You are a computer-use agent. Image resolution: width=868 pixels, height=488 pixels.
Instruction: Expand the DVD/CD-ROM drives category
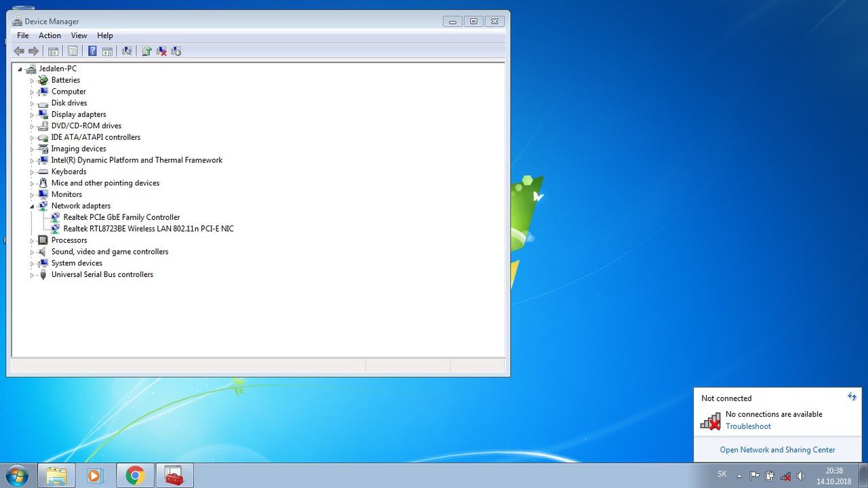coord(32,126)
